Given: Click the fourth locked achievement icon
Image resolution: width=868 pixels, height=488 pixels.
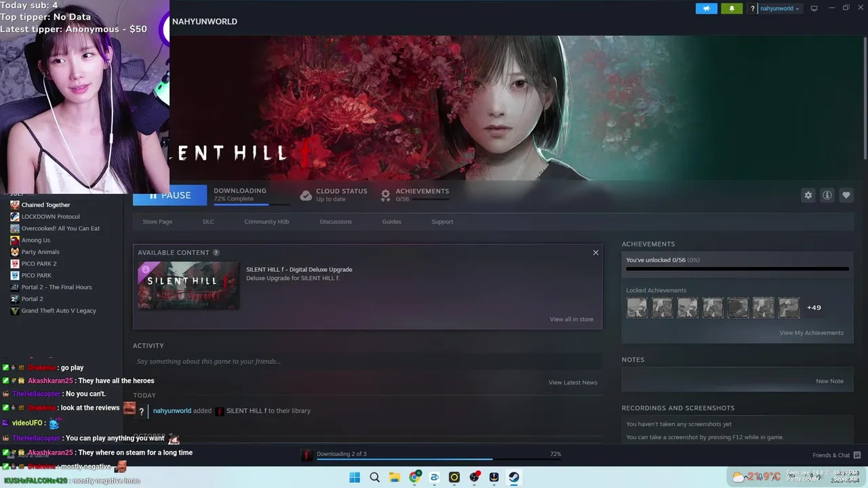Looking at the screenshot, I should coord(713,308).
